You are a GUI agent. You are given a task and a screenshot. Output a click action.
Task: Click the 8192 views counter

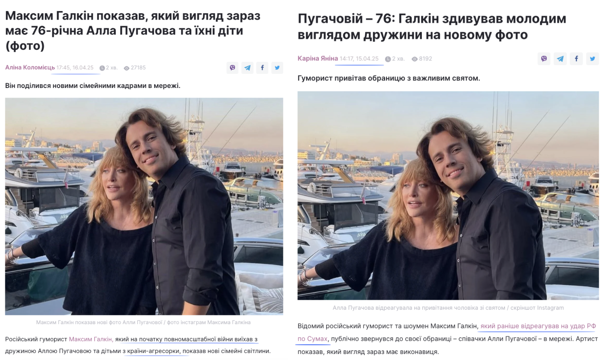(x=422, y=59)
